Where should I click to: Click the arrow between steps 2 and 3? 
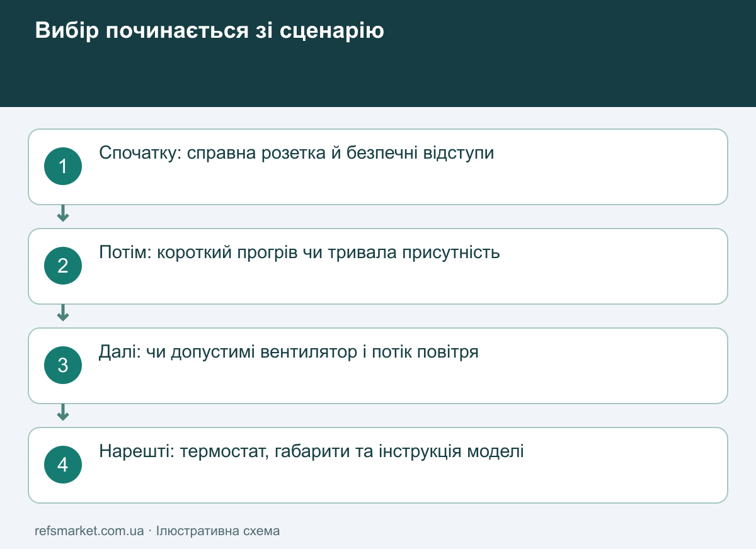[x=63, y=314]
